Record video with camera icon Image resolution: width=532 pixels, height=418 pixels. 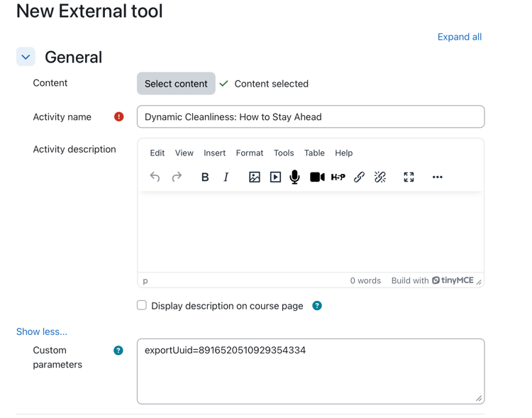317,177
